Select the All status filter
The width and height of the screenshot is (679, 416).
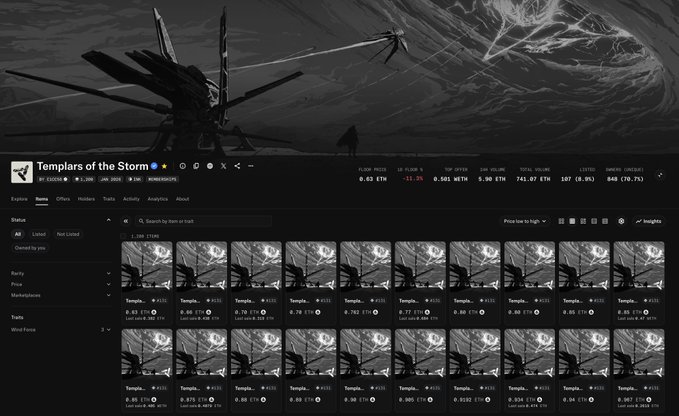pyautogui.click(x=18, y=234)
